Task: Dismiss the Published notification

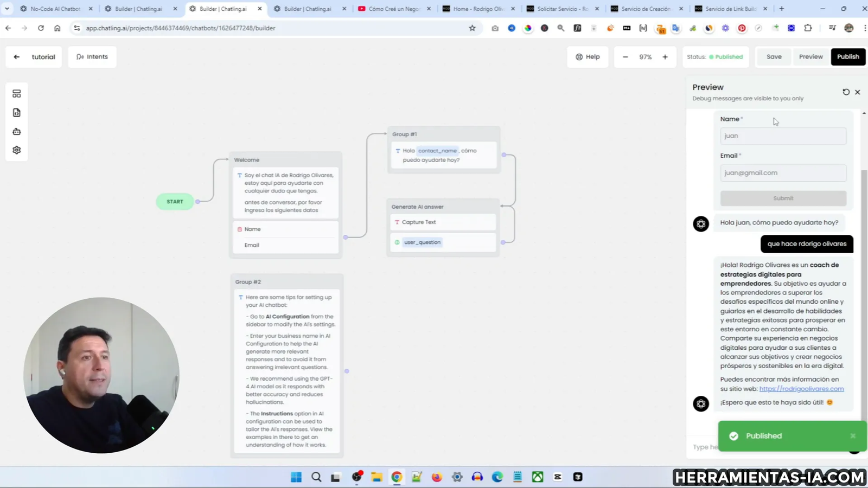Action: pos(853,435)
